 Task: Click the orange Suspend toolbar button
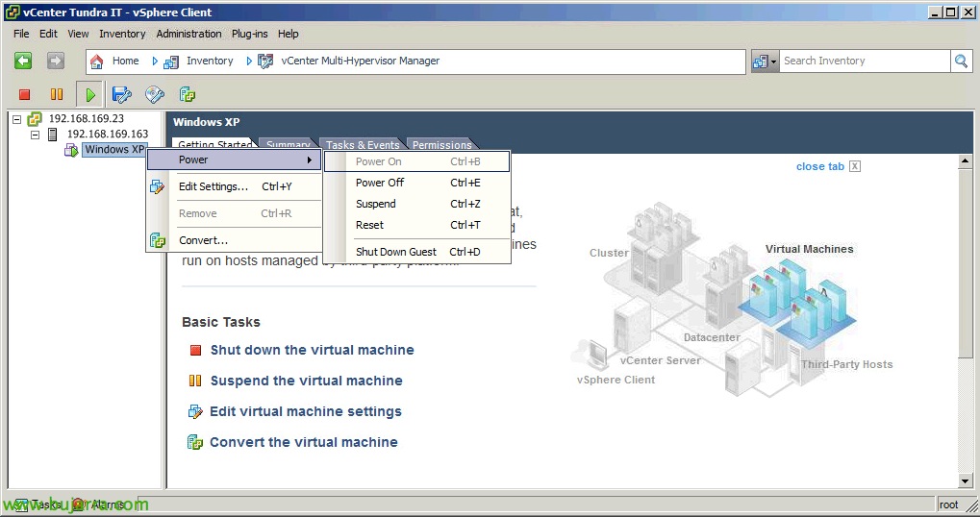point(56,94)
